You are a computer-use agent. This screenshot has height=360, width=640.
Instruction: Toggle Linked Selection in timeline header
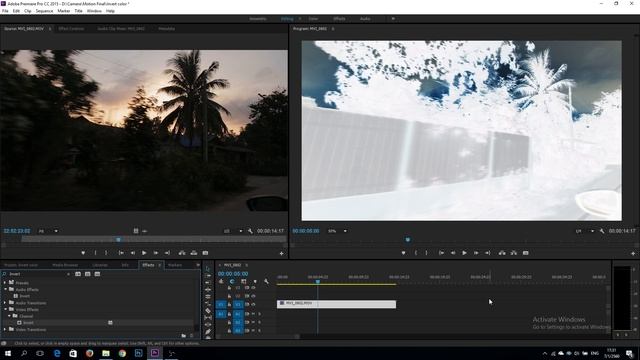[244, 281]
